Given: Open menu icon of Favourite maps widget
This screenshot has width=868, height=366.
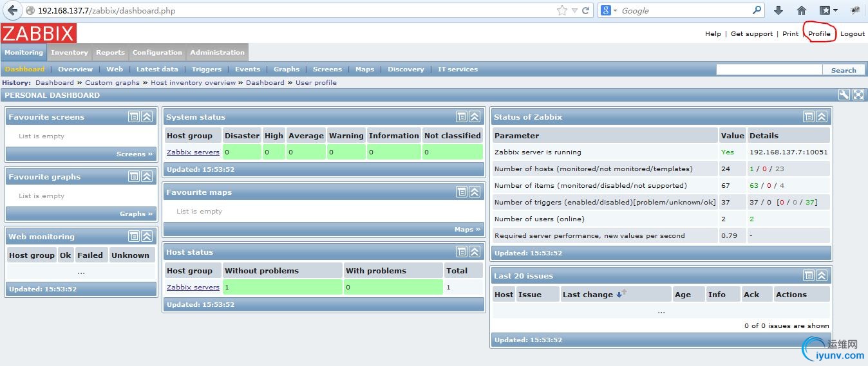Looking at the screenshot, I should tap(462, 192).
